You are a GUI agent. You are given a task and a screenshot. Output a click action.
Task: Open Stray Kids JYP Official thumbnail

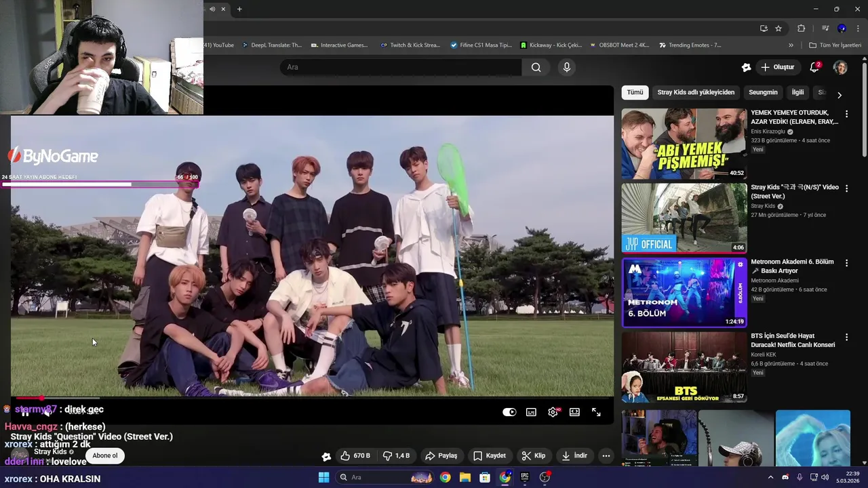coord(684,218)
